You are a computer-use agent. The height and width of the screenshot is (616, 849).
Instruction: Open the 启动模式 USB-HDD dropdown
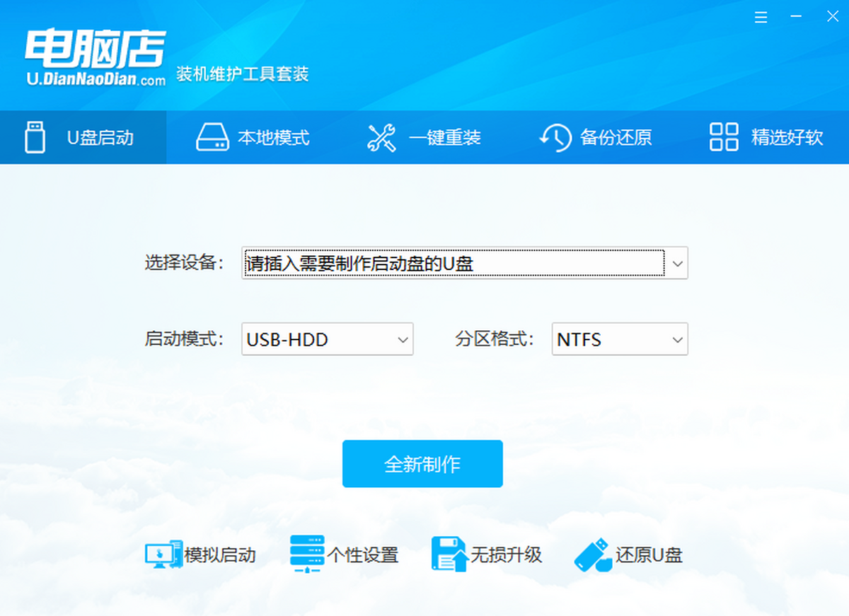coord(327,339)
